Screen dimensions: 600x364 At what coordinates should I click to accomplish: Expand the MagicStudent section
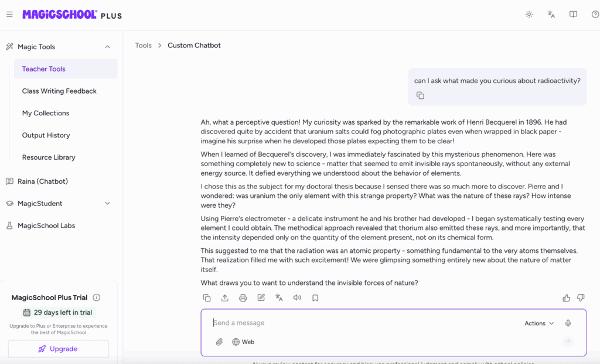point(107,204)
